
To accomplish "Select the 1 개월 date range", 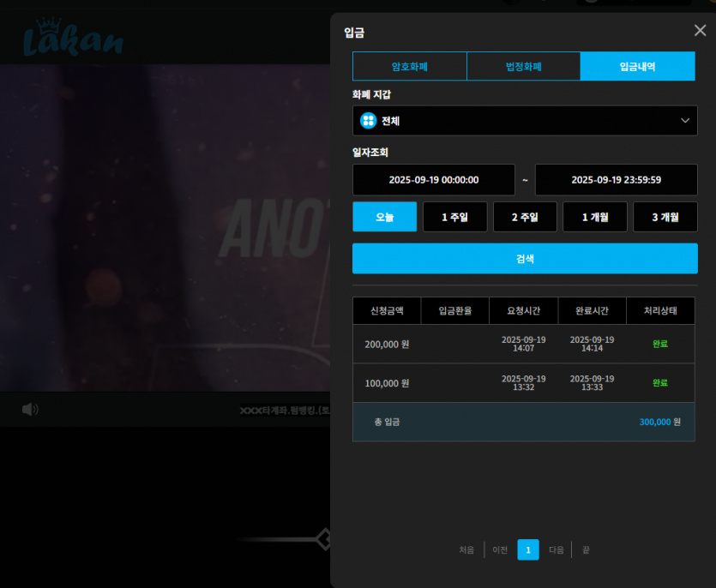I will pyautogui.click(x=595, y=217).
